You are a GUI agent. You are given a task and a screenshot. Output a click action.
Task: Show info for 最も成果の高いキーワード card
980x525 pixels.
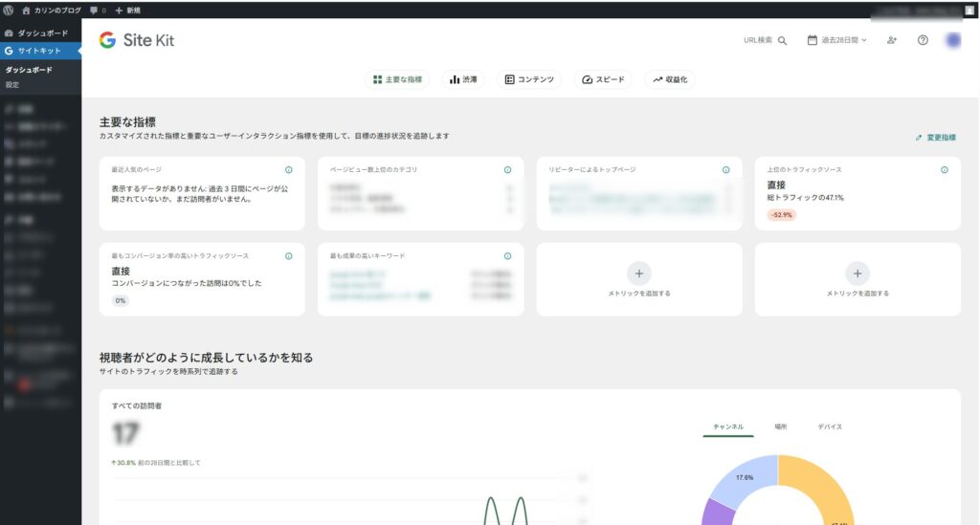click(x=507, y=256)
